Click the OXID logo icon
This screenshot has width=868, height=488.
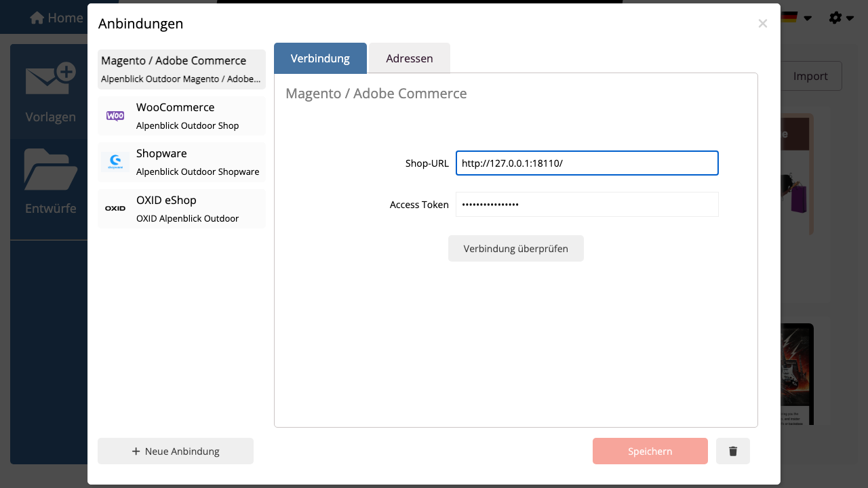115,208
